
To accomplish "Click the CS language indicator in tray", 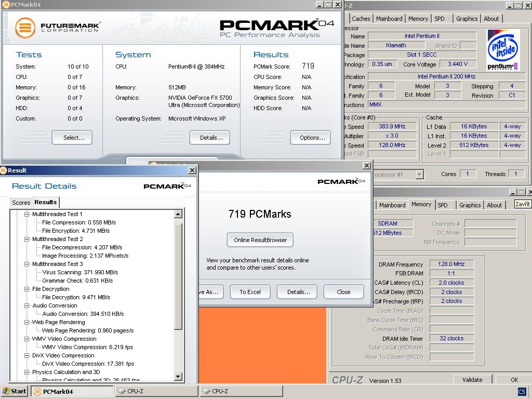I will click(x=522, y=392).
